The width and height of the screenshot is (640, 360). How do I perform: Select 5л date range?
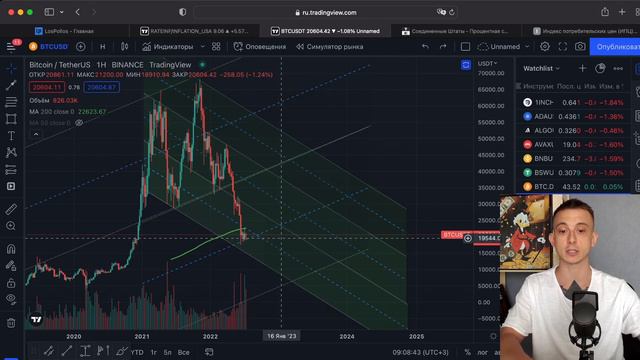pyautogui.click(x=167, y=352)
